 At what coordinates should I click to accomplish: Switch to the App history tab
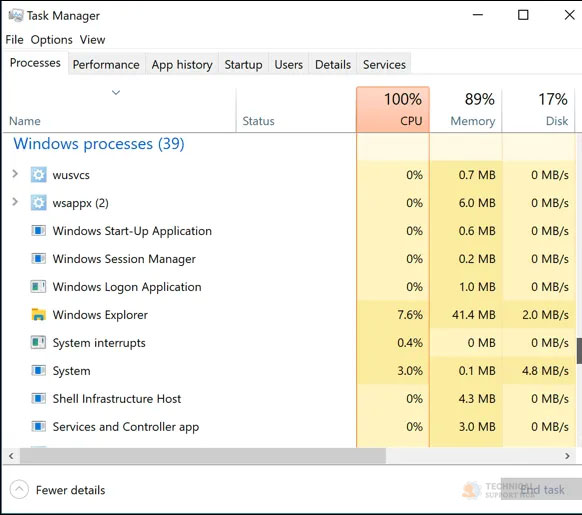pyautogui.click(x=182, y=65)
